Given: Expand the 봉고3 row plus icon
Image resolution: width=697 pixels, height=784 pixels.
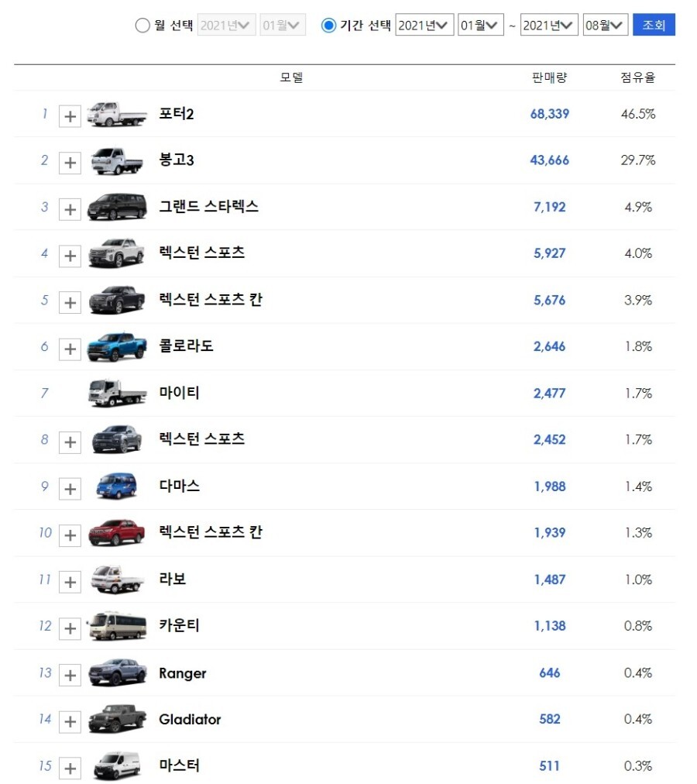Looking at the screenshot, I should pyautogui.click(x=70, y=163).
